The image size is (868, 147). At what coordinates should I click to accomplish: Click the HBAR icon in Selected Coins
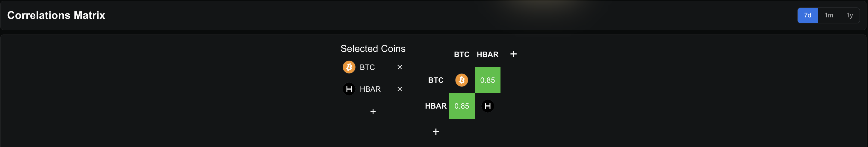pos(349,89)
